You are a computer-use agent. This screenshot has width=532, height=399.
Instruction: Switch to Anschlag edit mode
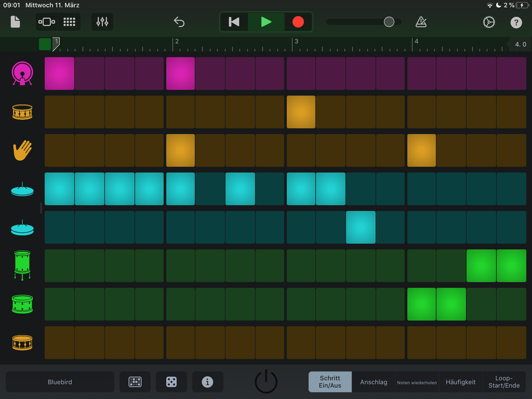point(374,382)
